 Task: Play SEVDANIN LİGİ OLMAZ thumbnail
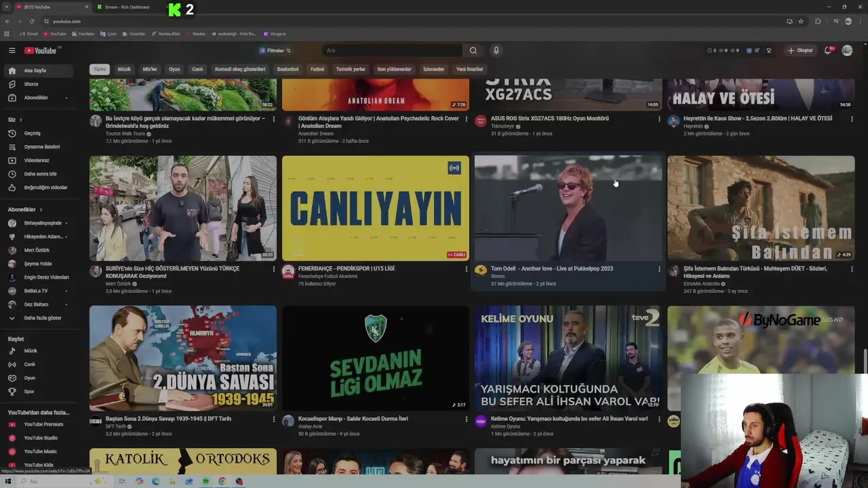pos(376,358)
